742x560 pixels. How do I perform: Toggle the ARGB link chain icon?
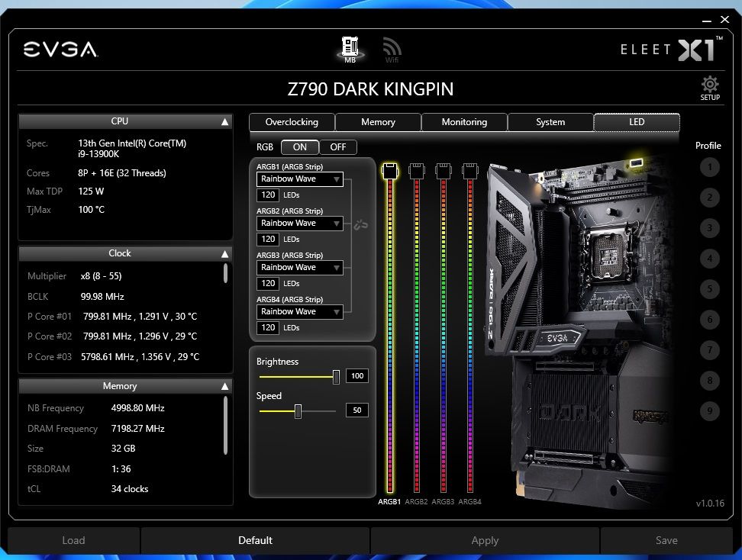pos(361,224)
